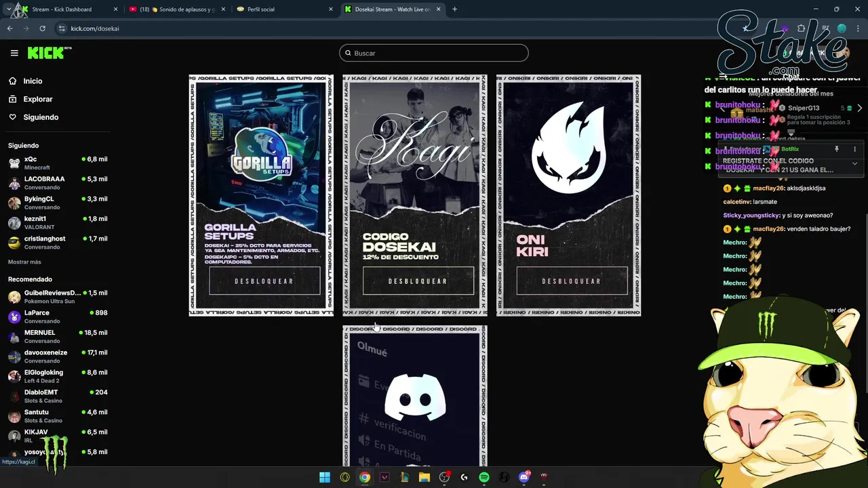Viewport: 868px width, 488px height.
Task: Open pinned message options menu
Action: 854,149
